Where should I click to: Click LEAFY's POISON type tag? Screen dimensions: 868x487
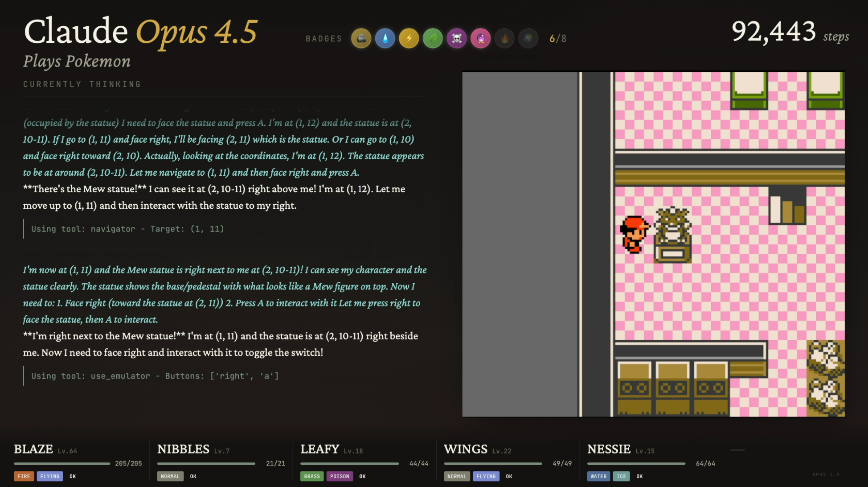(340, 476)
